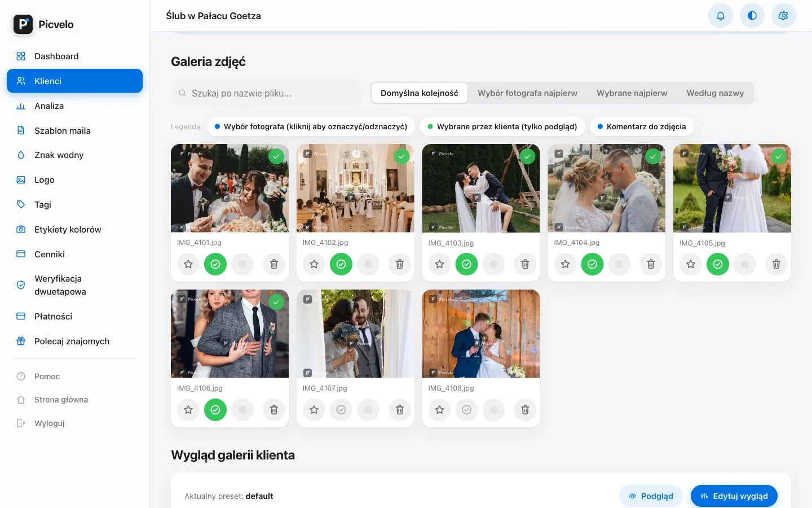
Task: Star IMG_4108.jpg as photographer's pick
Action: [439, 410]
